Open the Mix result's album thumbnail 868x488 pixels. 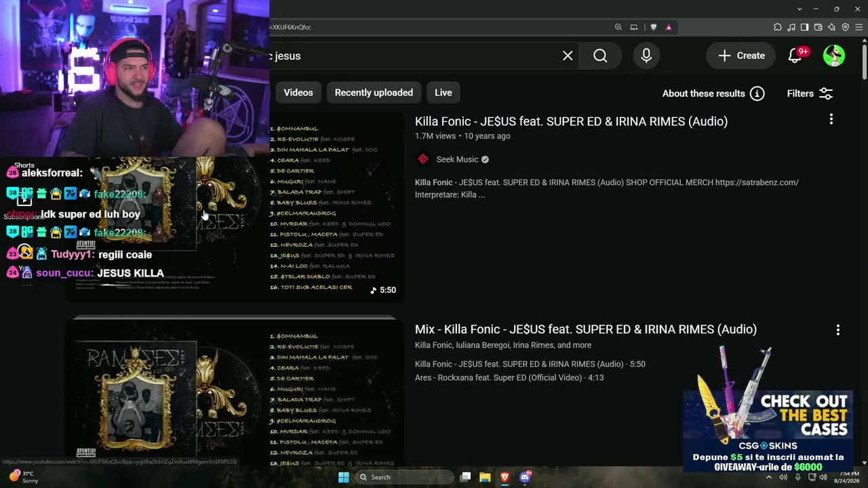[x=234, y=392]
